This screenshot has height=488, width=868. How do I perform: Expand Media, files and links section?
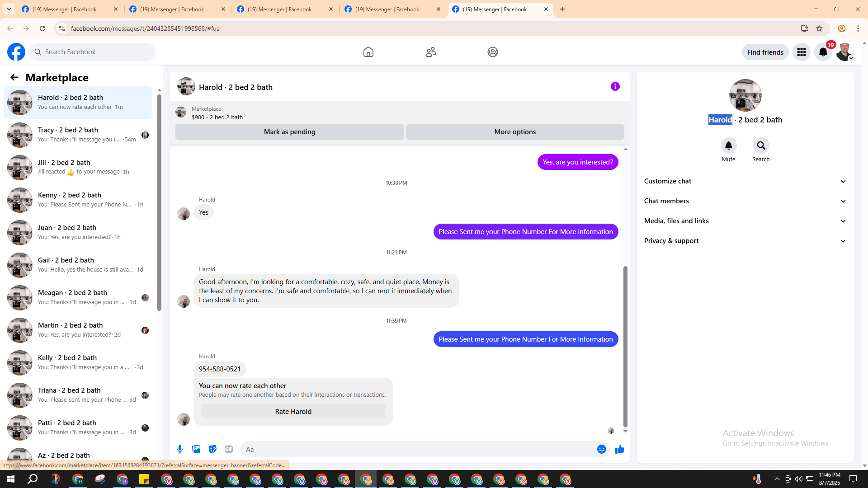pyautogui.click(x=745, y=221)
